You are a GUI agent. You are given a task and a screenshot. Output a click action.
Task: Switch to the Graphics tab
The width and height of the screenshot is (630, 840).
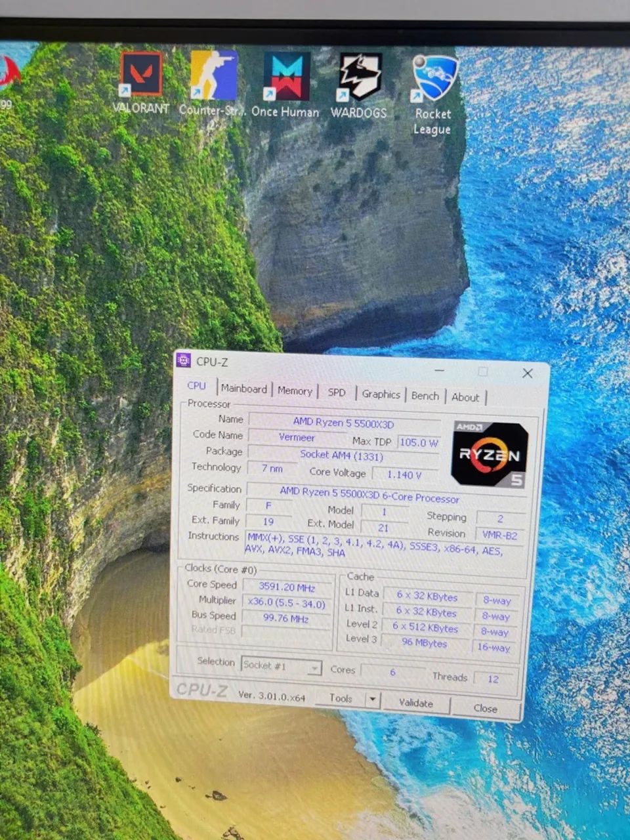[x=381, y=394]
